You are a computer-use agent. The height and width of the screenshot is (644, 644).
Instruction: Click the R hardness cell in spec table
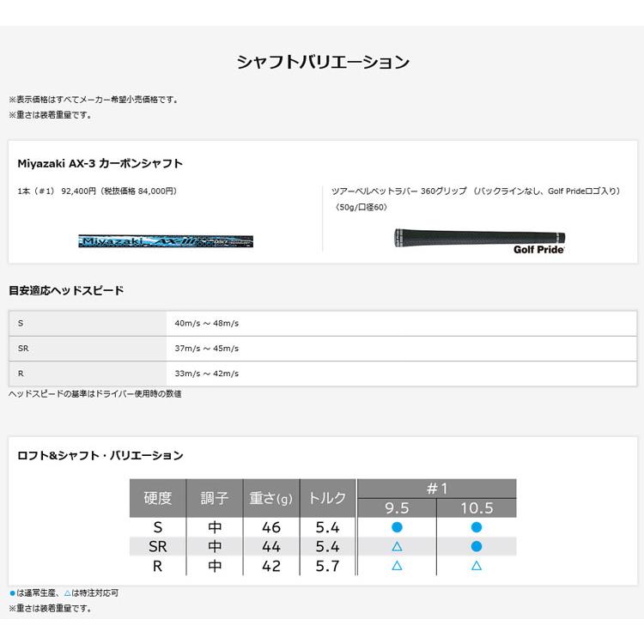(x=158, y=566)
